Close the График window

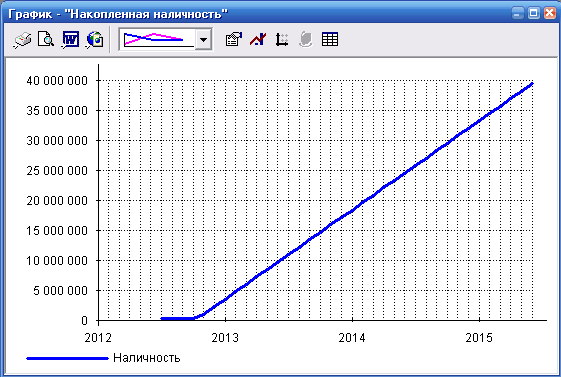tap(550, 14)
